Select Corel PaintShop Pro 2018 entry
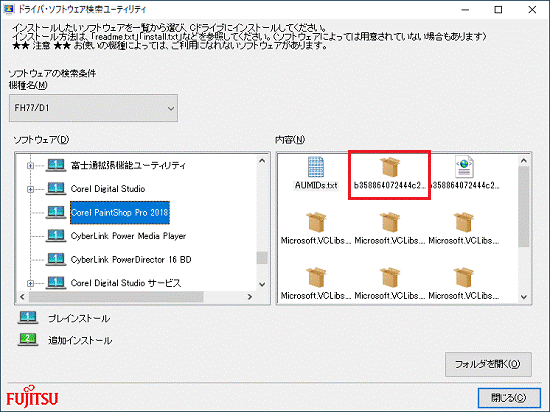 120,212
